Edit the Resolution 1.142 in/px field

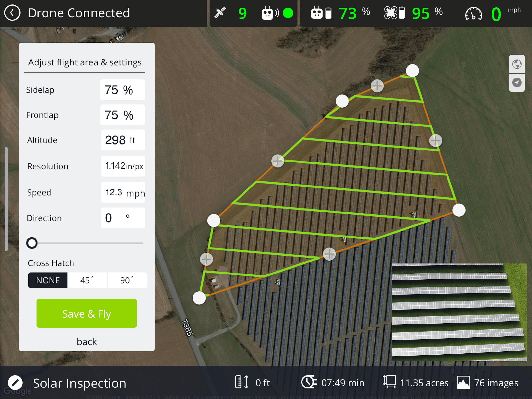tap(123, 166)
